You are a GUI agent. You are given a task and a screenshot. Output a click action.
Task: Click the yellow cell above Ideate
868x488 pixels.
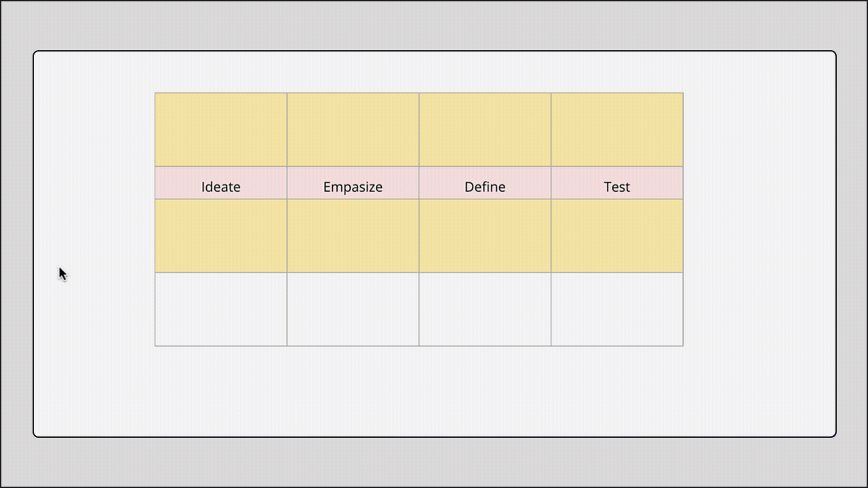pyautogui.click(x=221, y=129)
